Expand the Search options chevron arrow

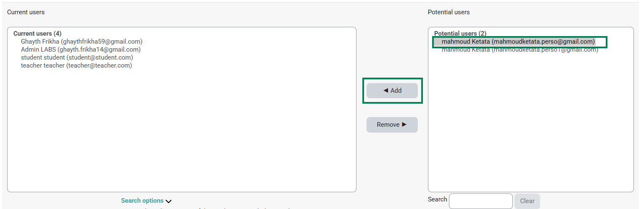(x=169, y=201)
